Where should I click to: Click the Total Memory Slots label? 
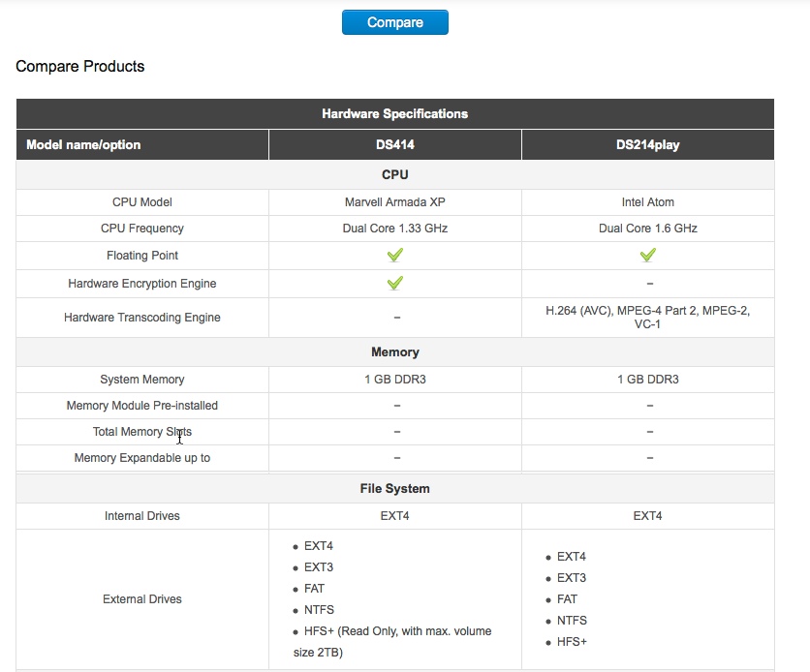pos(142,432)
